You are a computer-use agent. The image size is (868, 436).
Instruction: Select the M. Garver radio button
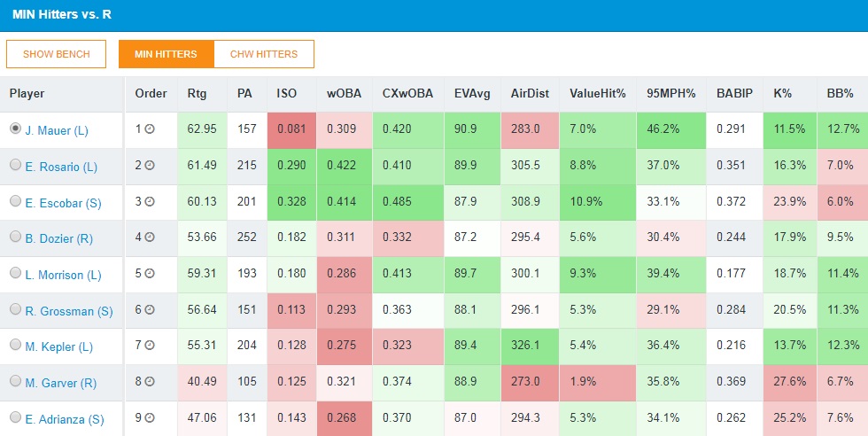click(16, 381)
